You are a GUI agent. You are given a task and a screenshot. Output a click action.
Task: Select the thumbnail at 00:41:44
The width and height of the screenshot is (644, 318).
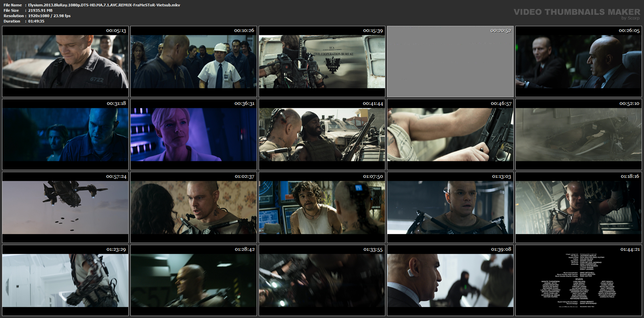click(x=322, y=134)
